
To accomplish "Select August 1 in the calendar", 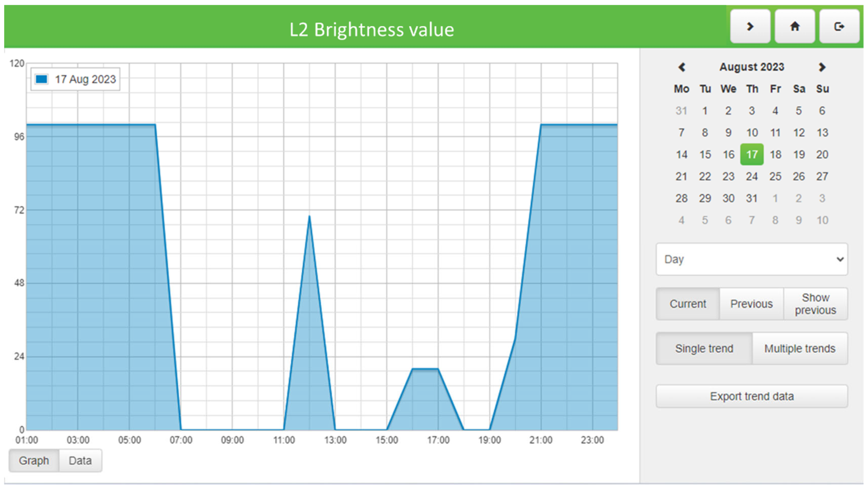I will tap(705, 111).
